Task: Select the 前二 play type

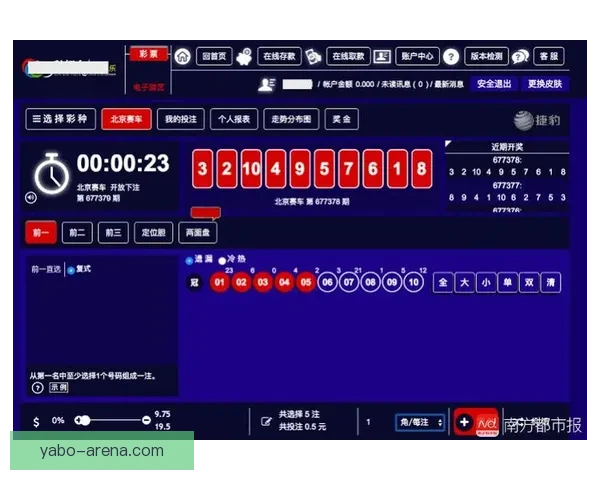Action: point(77,232)
